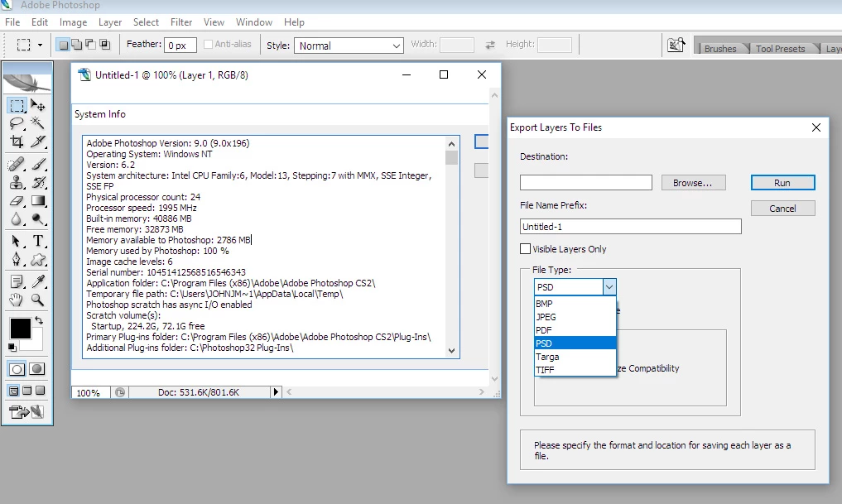Switch to Standard editing mode
This screenshot has width=842, height=504.
(17, 369)
